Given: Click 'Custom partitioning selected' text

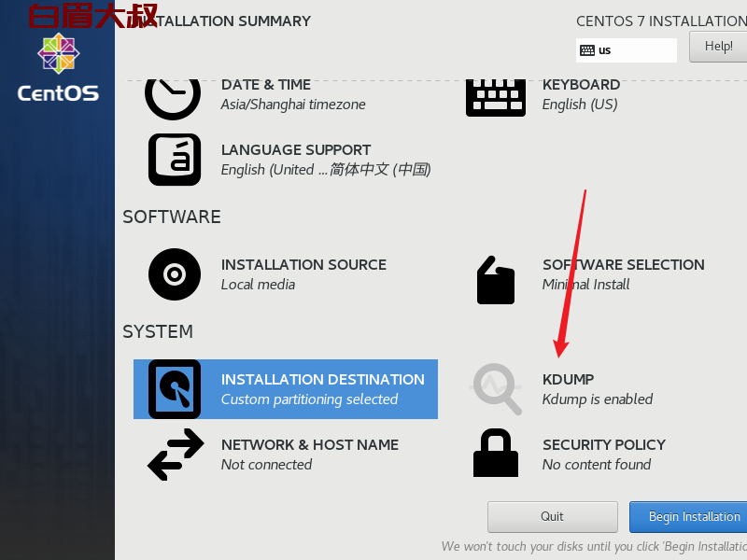Looking at the screenshot, I should pyautogui.click(x=309, y=399).
